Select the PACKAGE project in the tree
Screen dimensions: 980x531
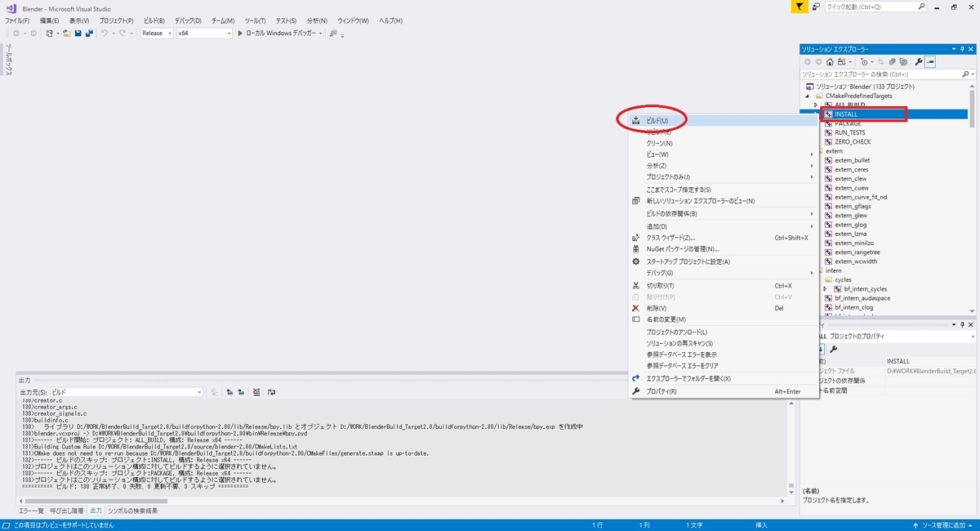[x=848, y=123]
